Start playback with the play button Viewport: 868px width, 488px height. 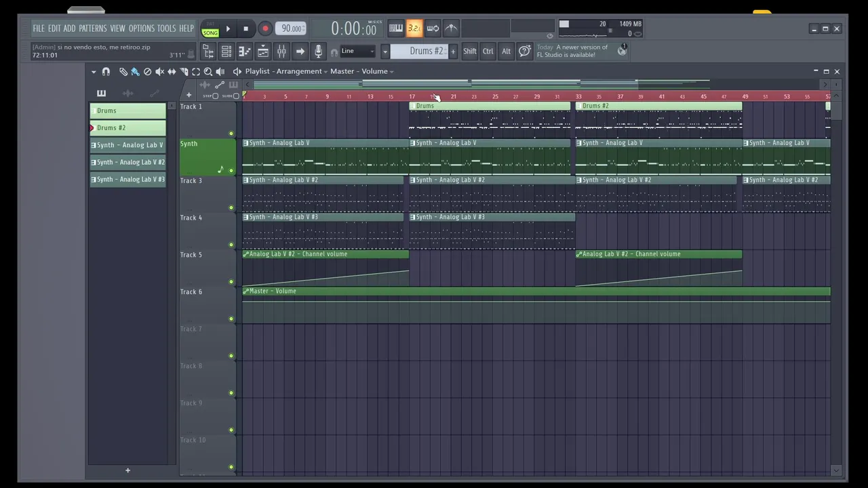point(228,28)
